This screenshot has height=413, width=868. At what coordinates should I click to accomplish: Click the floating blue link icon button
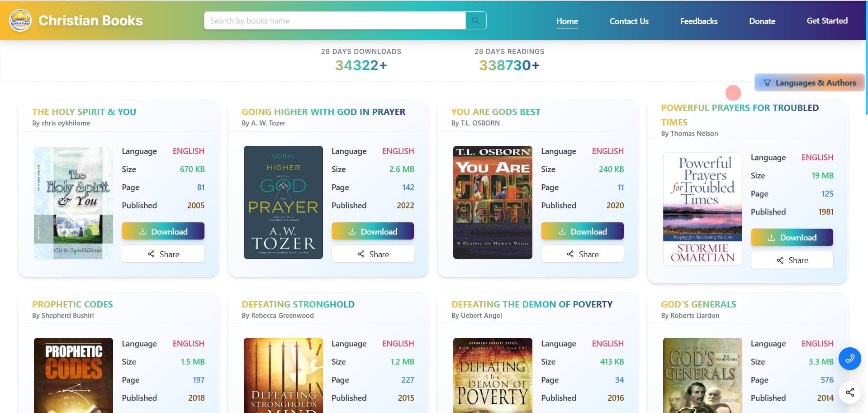pos(849,359)
